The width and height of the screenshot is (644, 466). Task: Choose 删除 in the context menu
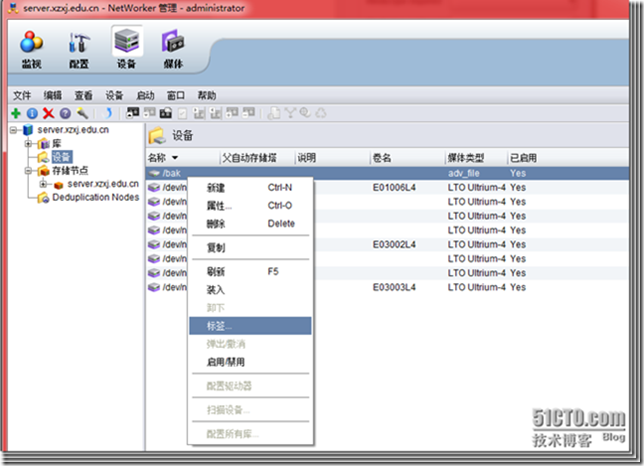tap(251, 224)
